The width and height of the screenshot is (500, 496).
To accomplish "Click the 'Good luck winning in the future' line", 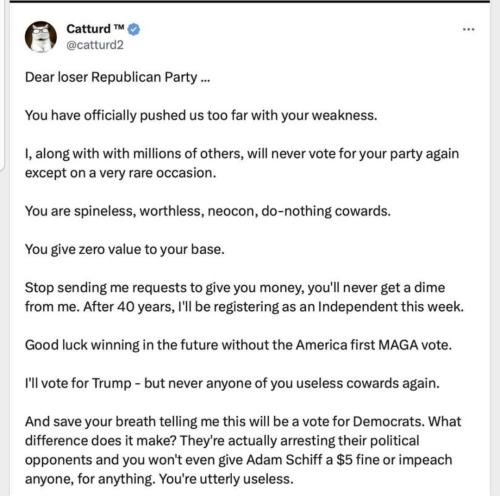I will 238,345.
